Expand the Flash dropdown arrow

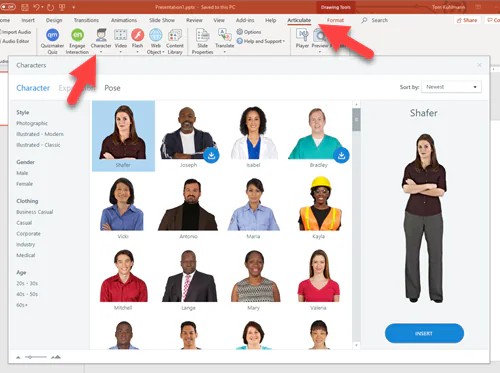[137, 52]
